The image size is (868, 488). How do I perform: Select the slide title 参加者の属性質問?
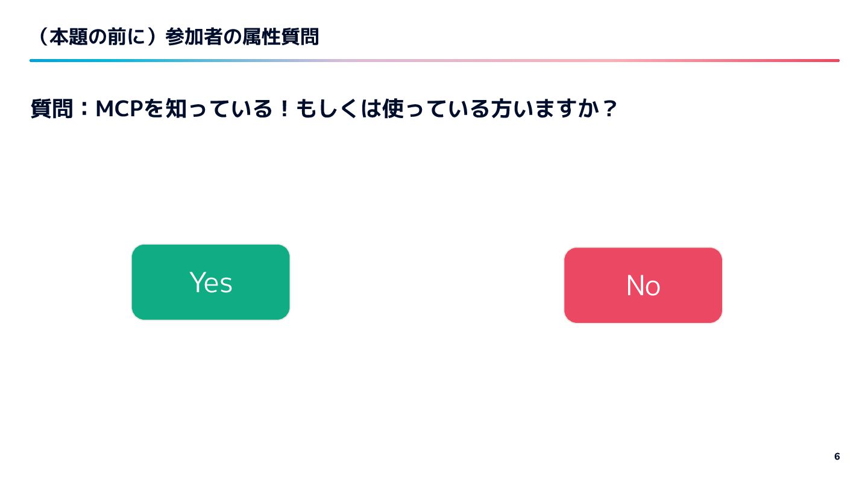(x=242, y=37)
